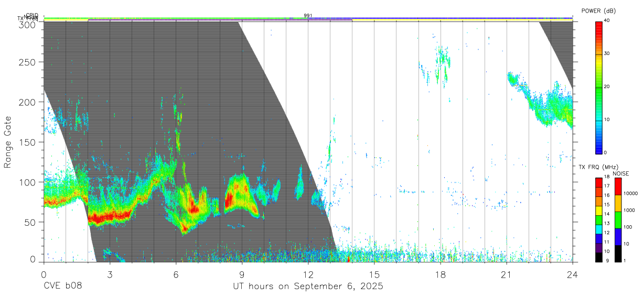Click the POWER (dB) color scale bar
The image size is (644, 297).
[599, 87]
